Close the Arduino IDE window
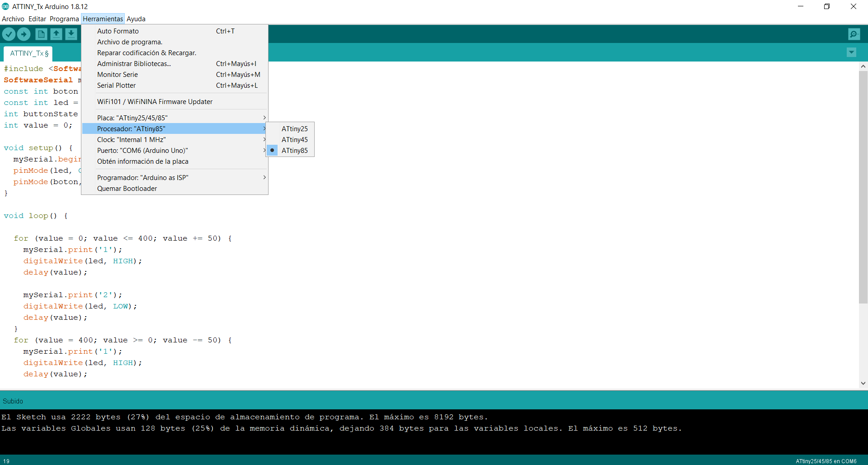This screenshot has width=868, height=465. click(x=854, y=6)
